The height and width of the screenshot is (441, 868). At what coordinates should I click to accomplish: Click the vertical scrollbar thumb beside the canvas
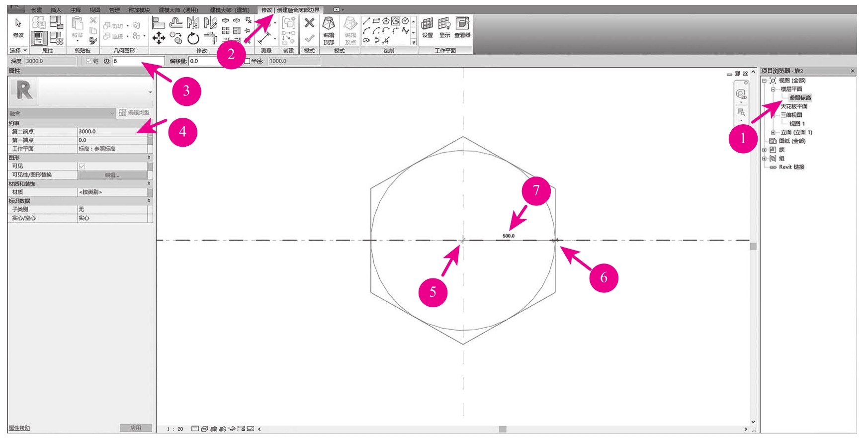(753, 247)
